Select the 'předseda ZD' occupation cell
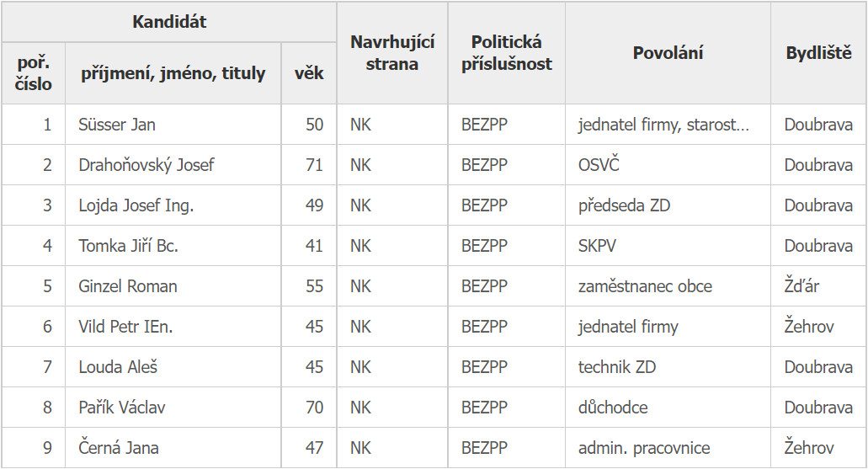This screenshot has width=868, height=469. pyautogui.click(x=624, y=205)
